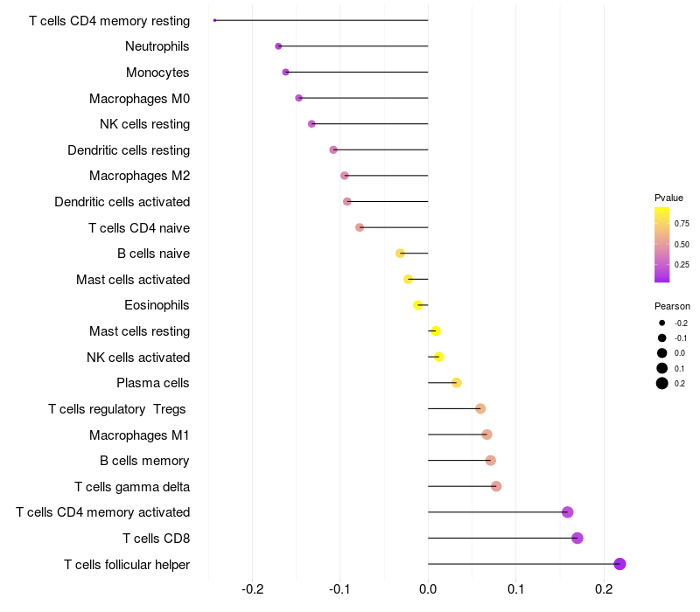Select the Eosinophils yellow dot

418,305
